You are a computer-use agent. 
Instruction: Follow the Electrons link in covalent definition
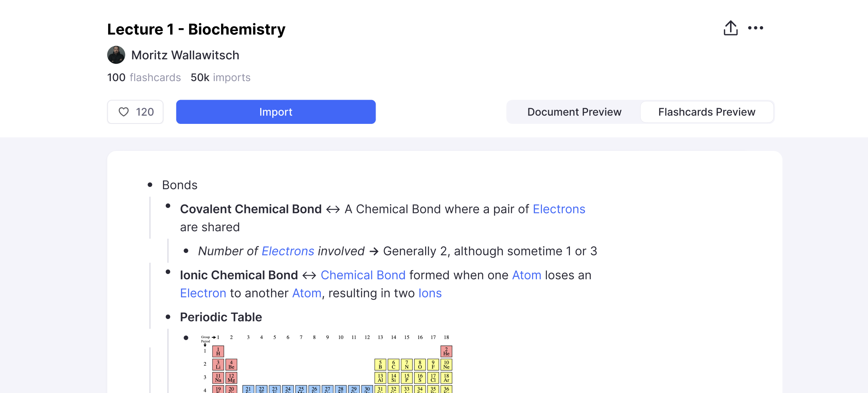[559, 209]
